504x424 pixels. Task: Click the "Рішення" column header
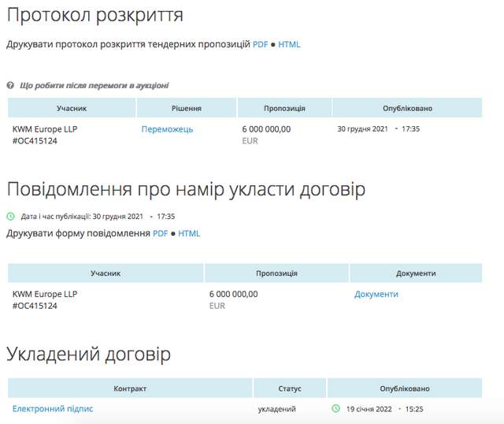point(187,108)
